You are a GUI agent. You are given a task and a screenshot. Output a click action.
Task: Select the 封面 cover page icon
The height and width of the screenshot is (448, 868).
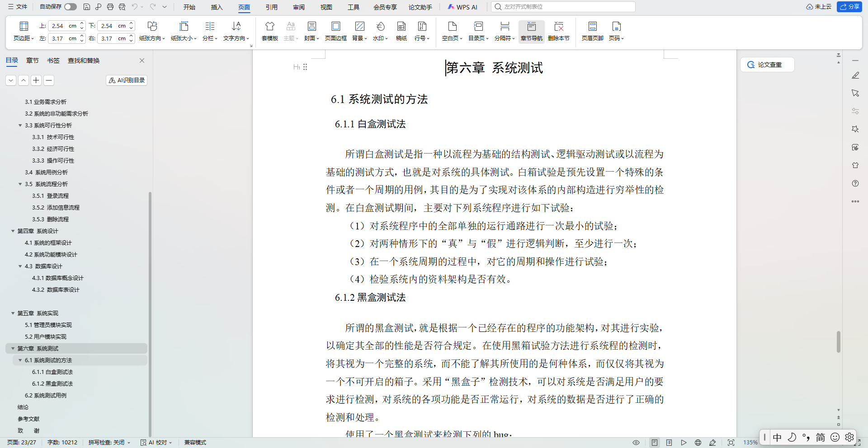(x=311, y=31)
